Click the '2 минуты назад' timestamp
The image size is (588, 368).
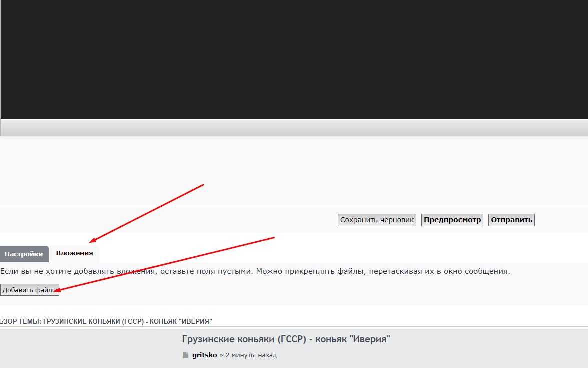(251, 355)
